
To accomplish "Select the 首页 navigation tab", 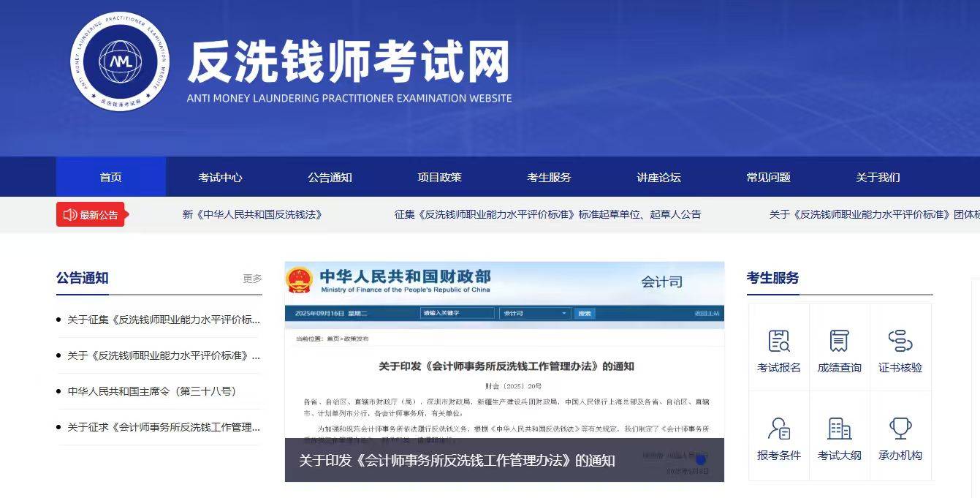I will tap(111, 177).
